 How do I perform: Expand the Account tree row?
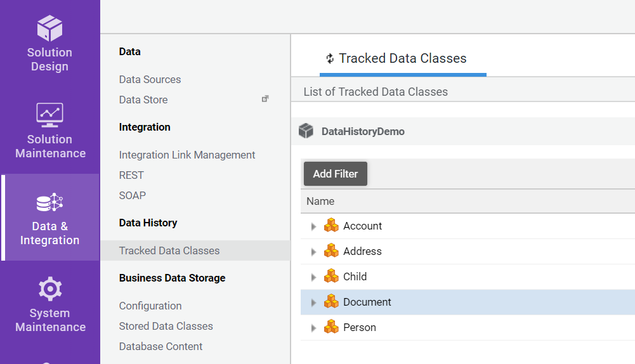pos(313,226)
